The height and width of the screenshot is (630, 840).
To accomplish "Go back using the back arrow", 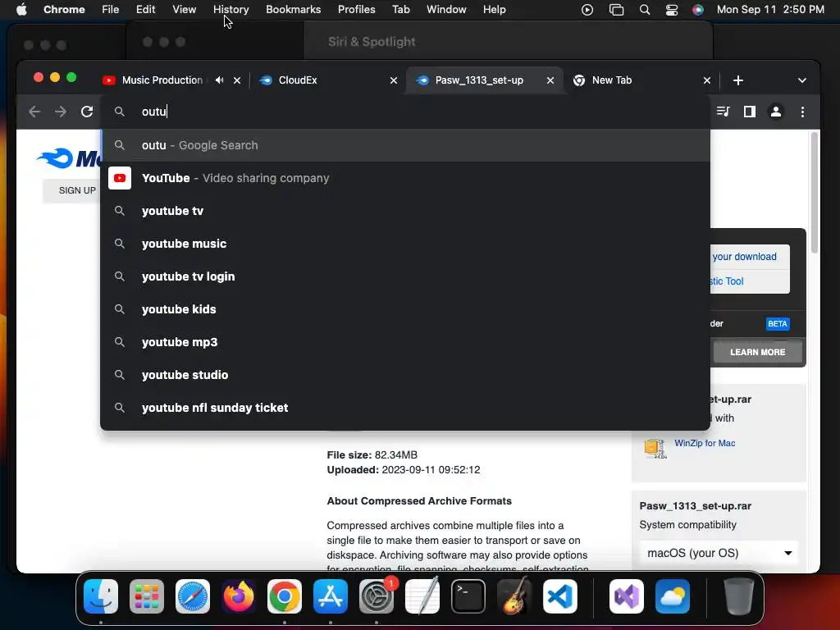I will tap(34, 112).
